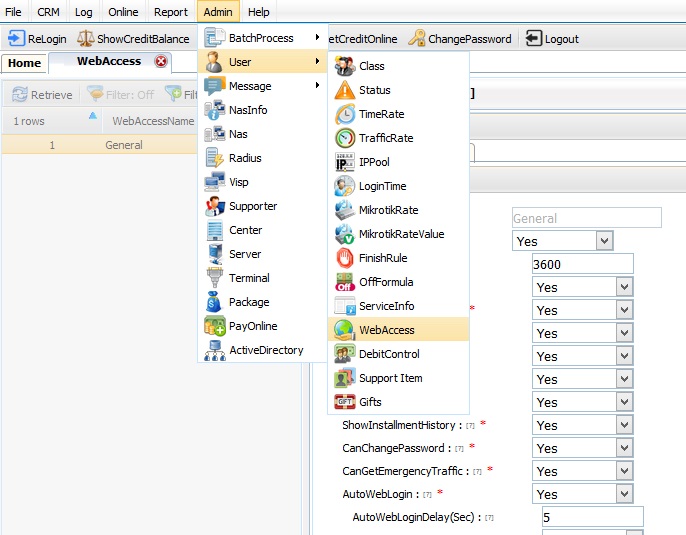686x535 pixels.
Task: Expand the AutoWebLogin Yes dropdown
Action: (624, 494)
